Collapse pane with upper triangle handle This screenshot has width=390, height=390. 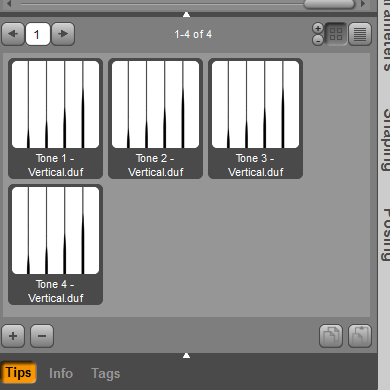point(186,15)
